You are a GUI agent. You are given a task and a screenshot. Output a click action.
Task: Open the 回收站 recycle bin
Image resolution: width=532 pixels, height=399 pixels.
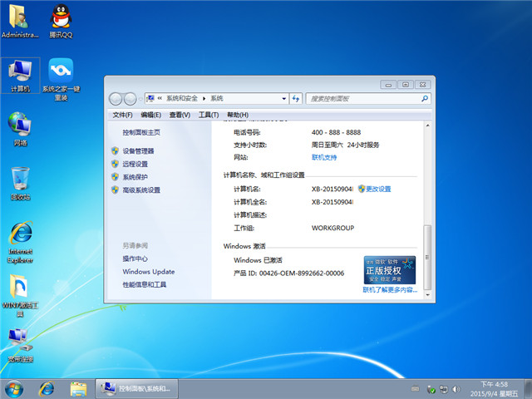pyautogui.click(x=20, y=183)
